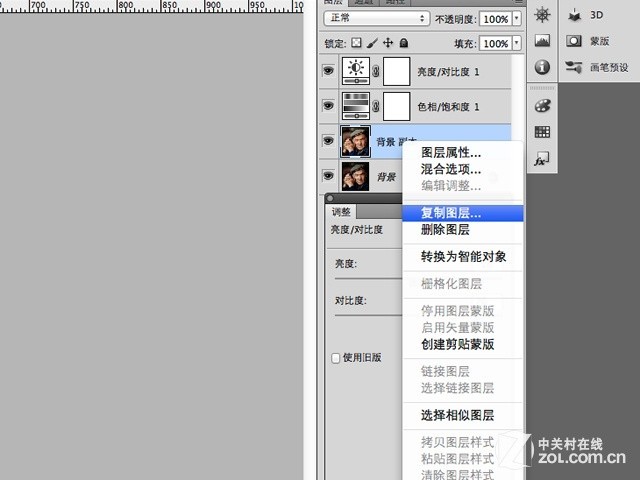Open the 画笔预设 brush presets icon
The height and width of the screenshot is (480, 640).
574,67
